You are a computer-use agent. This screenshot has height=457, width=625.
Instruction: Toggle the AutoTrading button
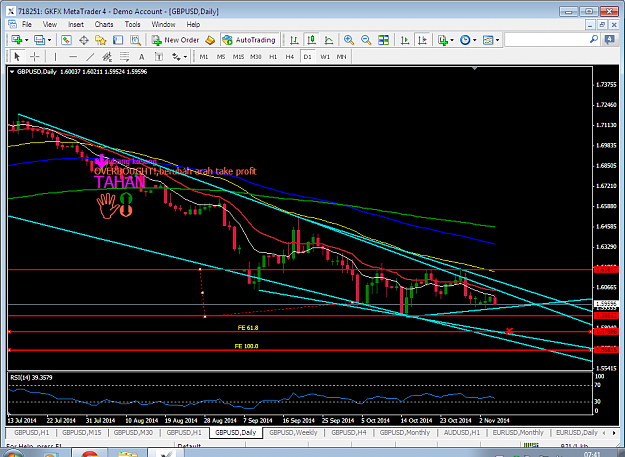coord(250,40)
